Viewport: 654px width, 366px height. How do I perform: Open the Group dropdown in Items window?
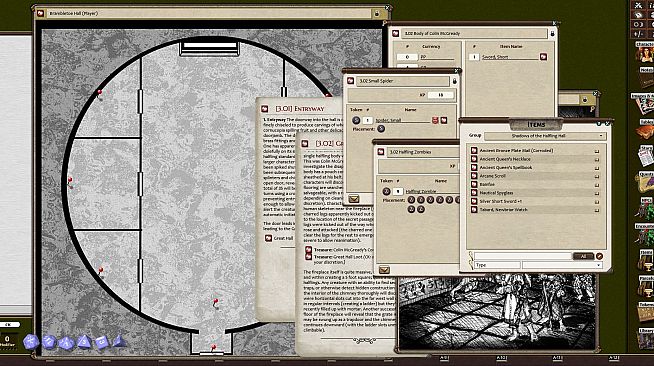tap(545, 136)
